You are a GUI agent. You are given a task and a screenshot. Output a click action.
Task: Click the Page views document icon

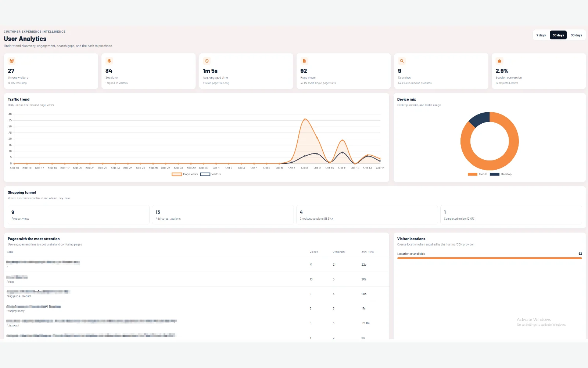(x=304, y=61)
